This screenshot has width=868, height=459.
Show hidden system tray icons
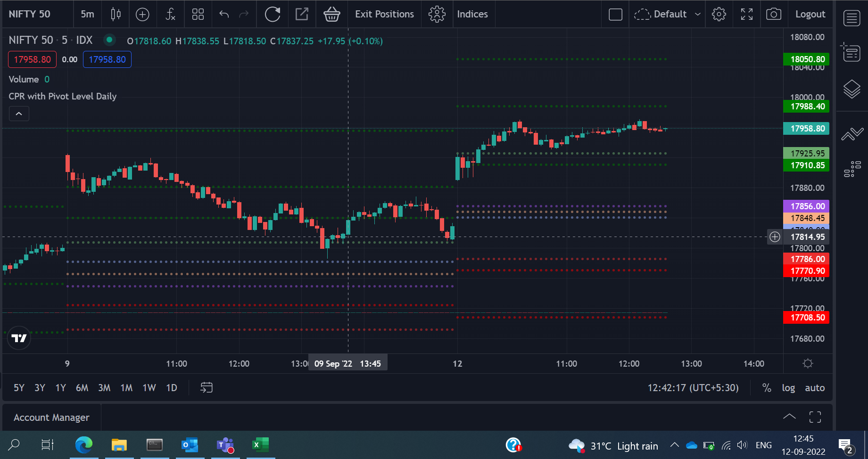(x=675, y=445)
